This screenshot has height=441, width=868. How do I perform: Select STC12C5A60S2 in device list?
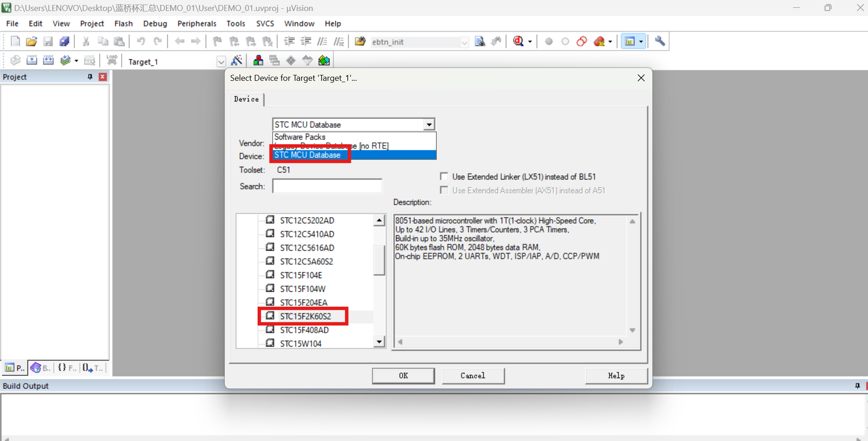(306, 261)
